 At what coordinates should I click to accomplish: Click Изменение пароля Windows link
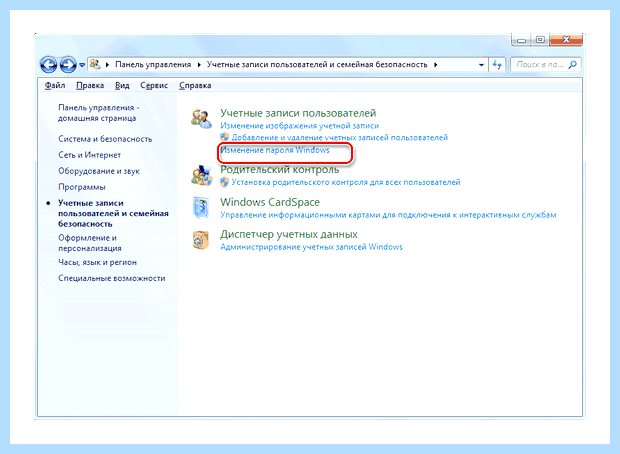click(x=275, y=150)
